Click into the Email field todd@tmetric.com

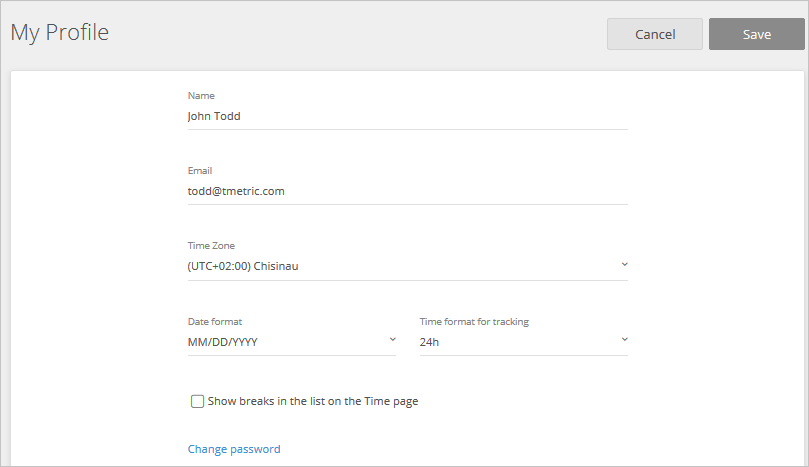(x=408, y=191)
